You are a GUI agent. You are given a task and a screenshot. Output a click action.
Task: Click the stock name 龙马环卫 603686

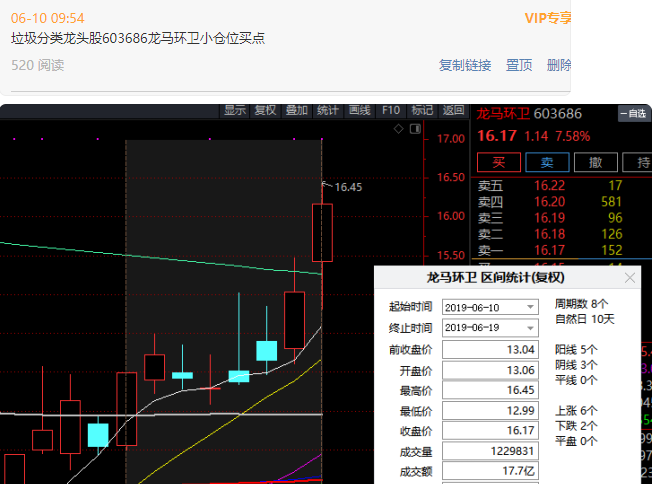[x=529, y=113]
